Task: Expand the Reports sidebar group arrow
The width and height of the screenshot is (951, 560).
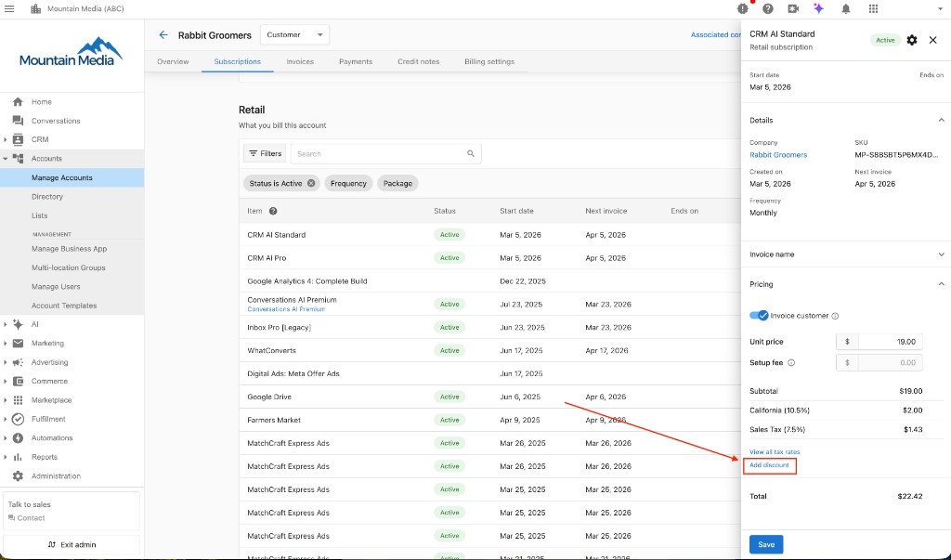Action: tap(6, 457)
